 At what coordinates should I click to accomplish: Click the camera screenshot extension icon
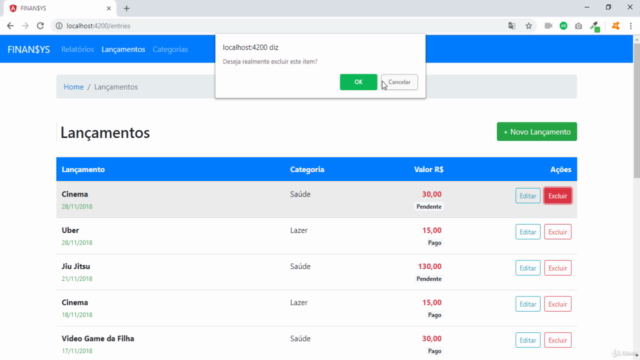pyautogui.click(x=578, y=26)
